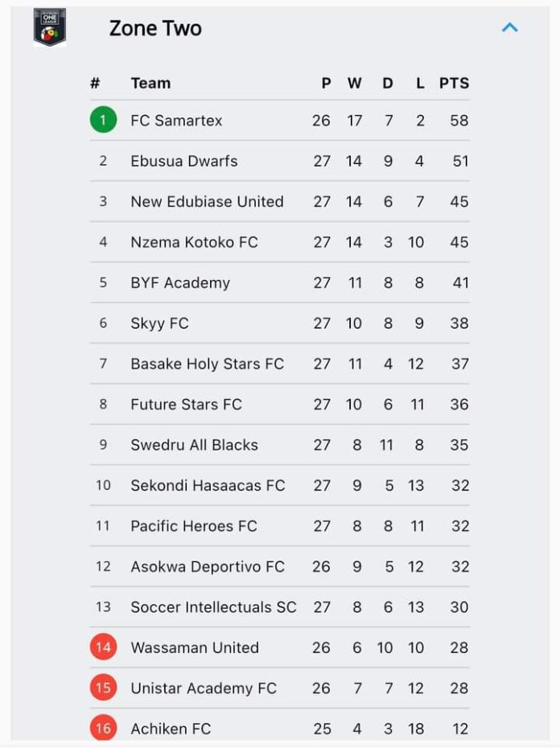Select Basake Holy Stars FC row
Screen dimensions: 560x748
click(280, 364)
